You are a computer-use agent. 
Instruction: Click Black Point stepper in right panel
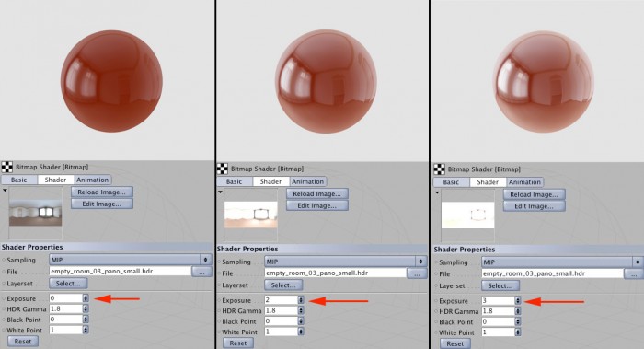pos(517,321)
